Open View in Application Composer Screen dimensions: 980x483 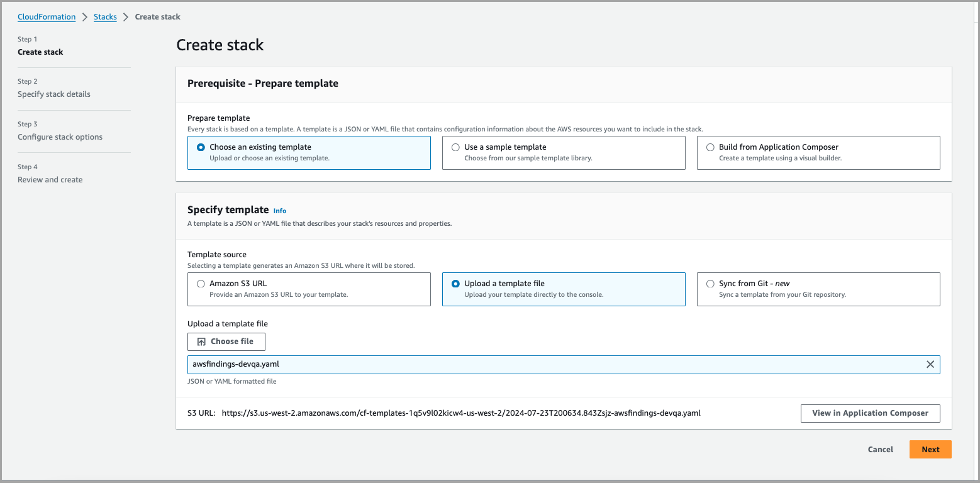pos(870,413)
